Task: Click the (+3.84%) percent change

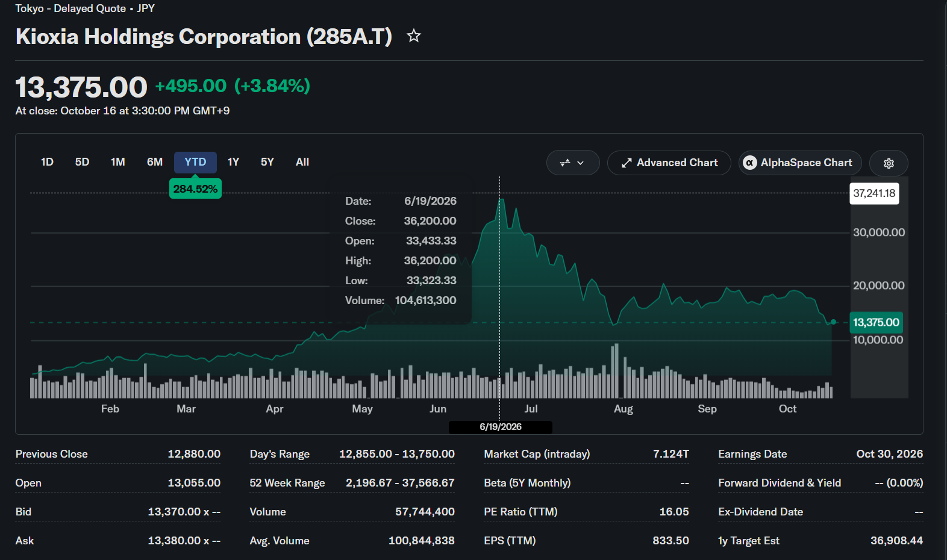Action: [272, 86]
